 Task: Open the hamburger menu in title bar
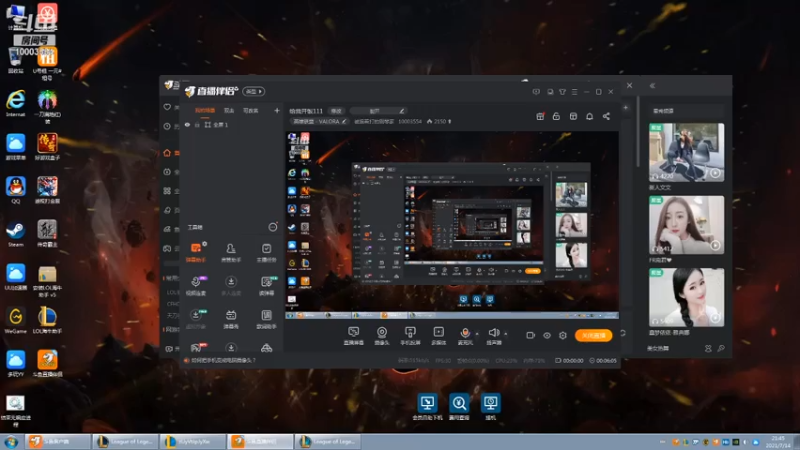[x=574, y=92]
